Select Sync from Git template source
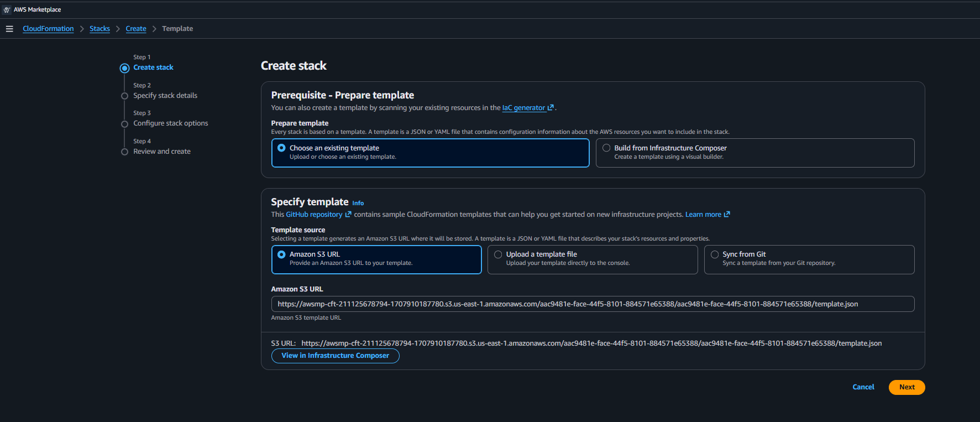Screen dimensions: 980x422 (809, 259)
